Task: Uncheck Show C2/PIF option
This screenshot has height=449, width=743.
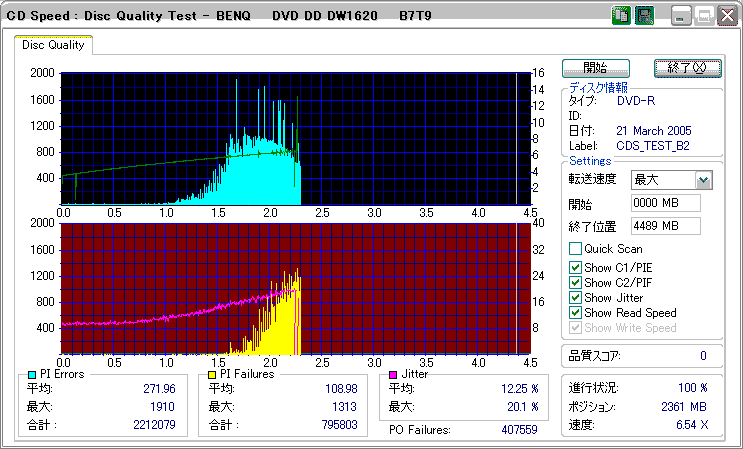Action: (x=575, y=283)
